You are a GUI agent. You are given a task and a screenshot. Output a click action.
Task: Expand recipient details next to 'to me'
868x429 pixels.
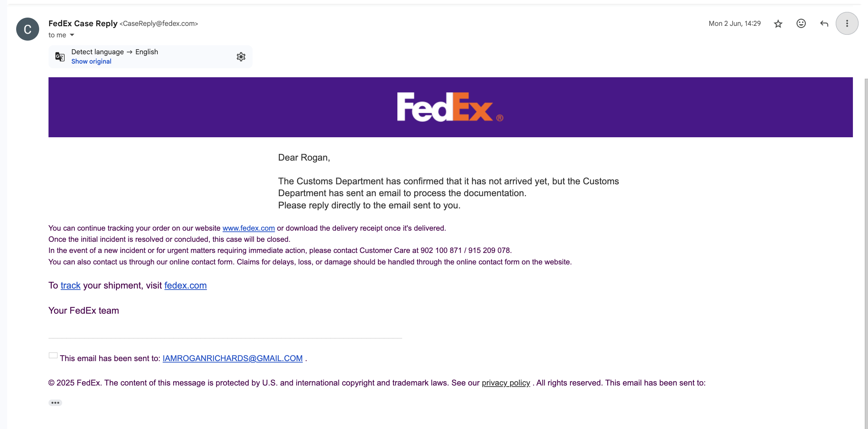(72, 35)
